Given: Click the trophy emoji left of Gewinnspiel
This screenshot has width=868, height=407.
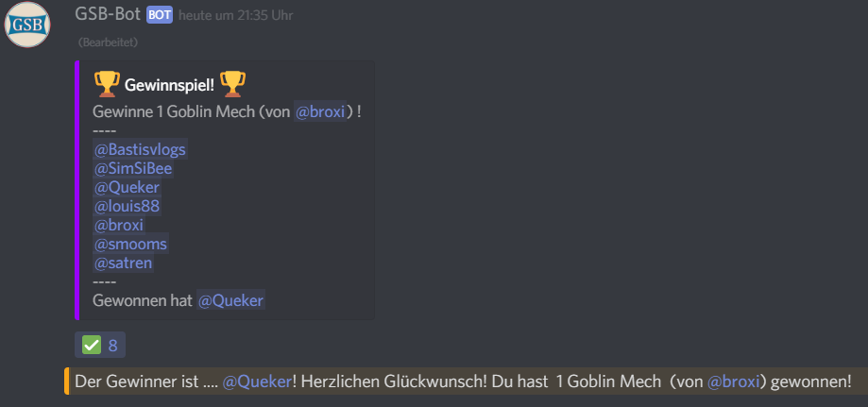Looking at the screenshot, I should [x=107, y=85].
